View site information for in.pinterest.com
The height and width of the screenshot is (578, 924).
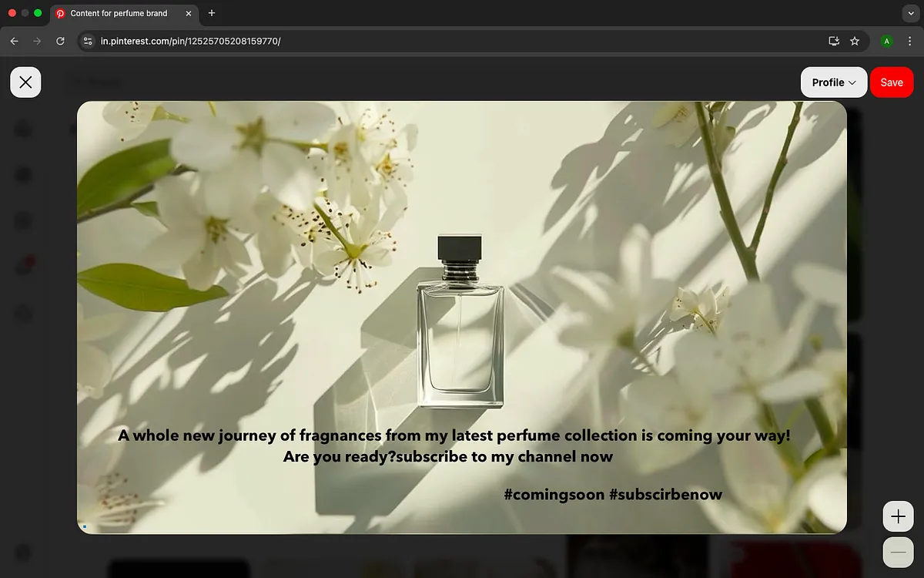[88, 41]
